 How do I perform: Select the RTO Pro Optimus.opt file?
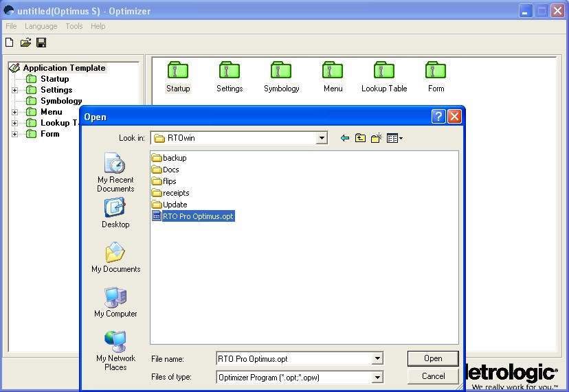tap(198, 216)
